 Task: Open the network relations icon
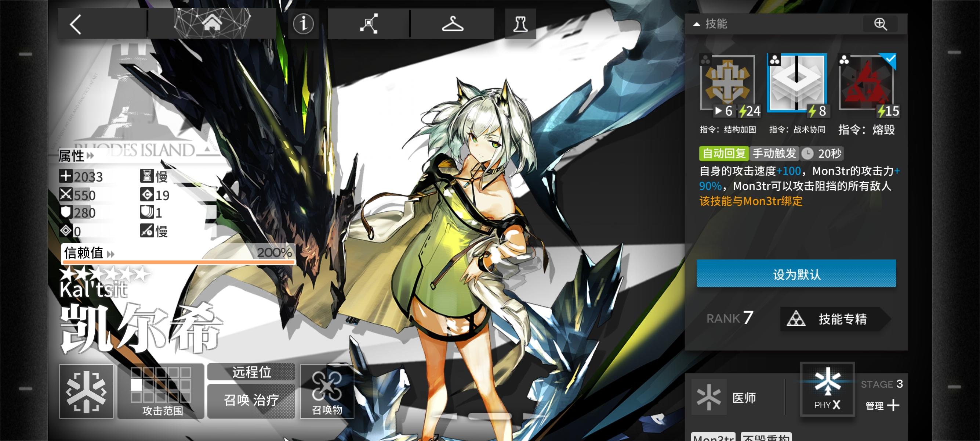[369, 24]
